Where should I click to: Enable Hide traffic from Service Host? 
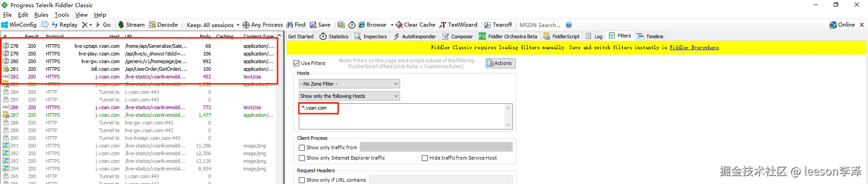(425, 158)
